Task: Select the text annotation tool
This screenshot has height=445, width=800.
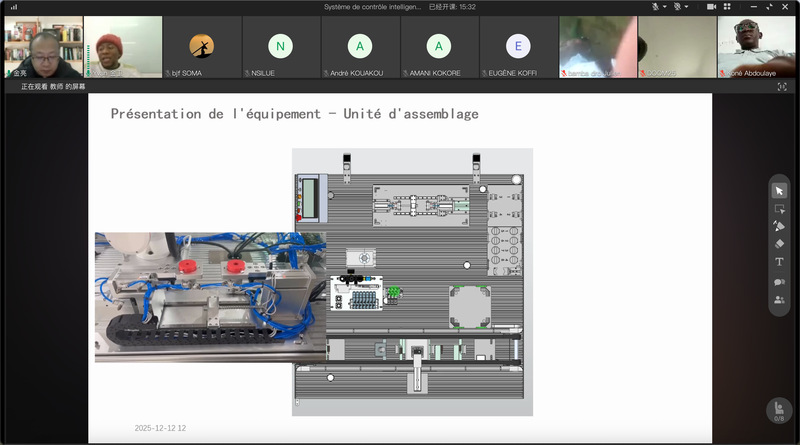Action: click(x=779, y=262)
